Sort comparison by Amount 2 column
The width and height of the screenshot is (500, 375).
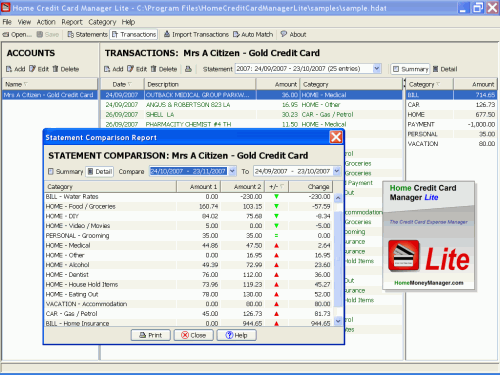click(x=243, y=187)
